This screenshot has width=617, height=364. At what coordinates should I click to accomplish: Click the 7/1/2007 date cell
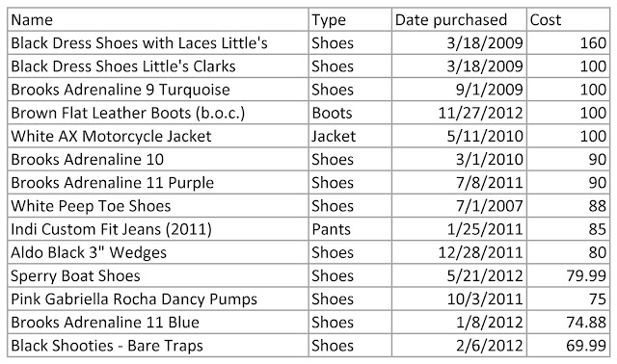pyautogui.click(x=459, y=206)
